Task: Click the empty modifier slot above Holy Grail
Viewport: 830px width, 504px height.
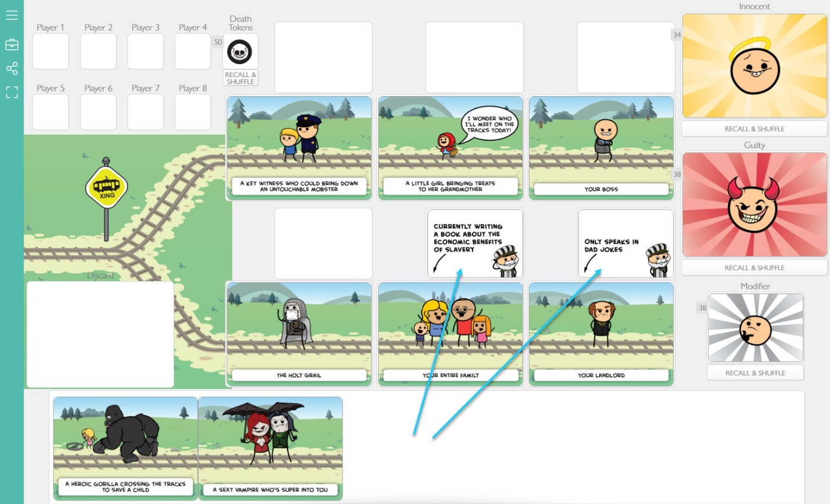Action: point(324,243)
